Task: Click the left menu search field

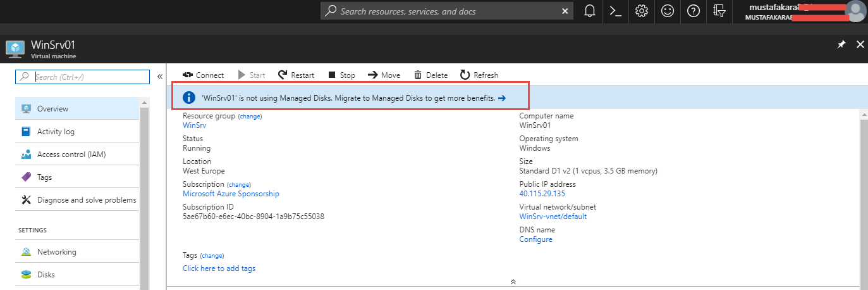Action: [83, 77]
